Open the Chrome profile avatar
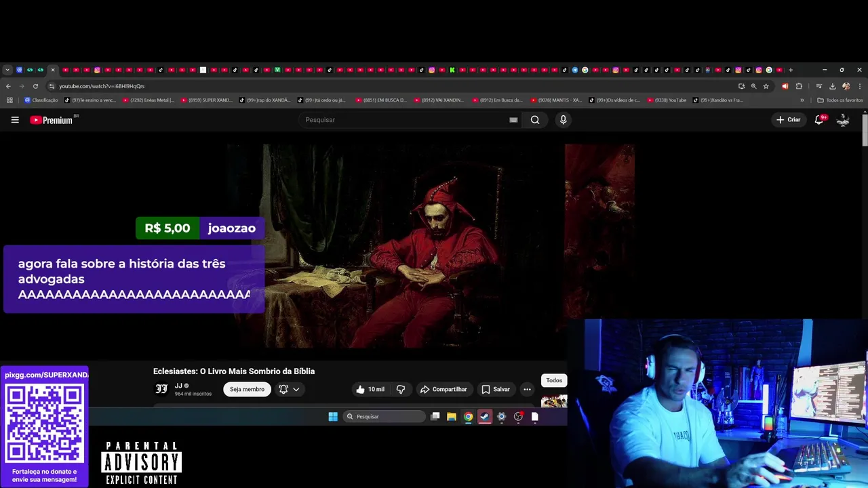This screenshot has width=868, height=488. click(x=846, y=86)
